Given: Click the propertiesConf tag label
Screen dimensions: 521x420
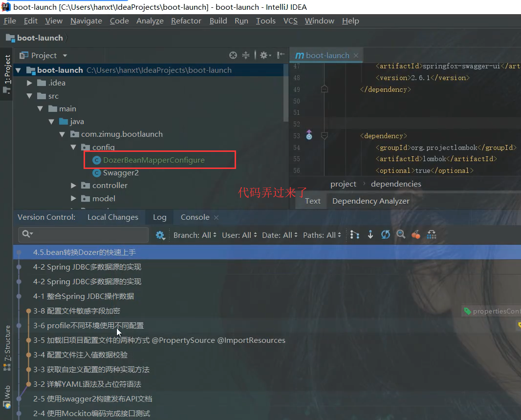Looking at the screenshot, I should (x=492, y=311).
